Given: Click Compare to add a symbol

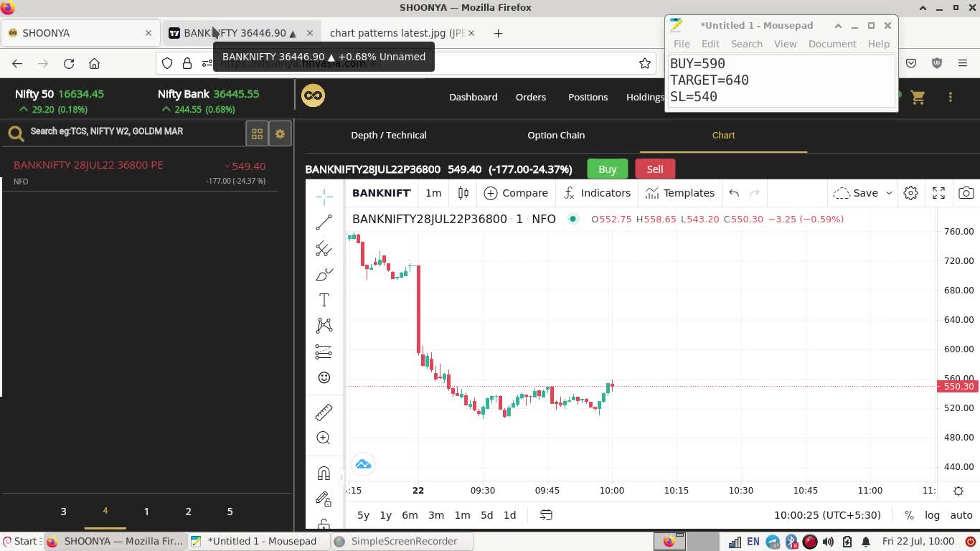Looking at the screenshot, I should click(516, 193).
